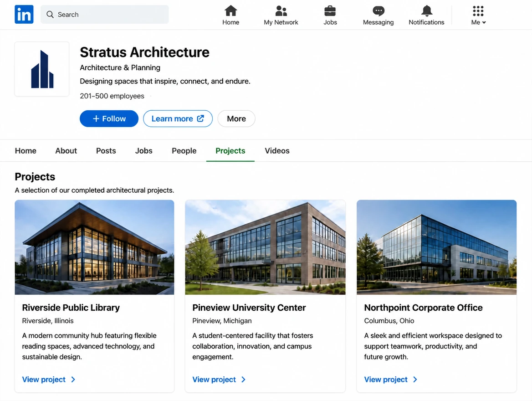
Task: Follow Stratus Architecture
Action: coord(109,118)
